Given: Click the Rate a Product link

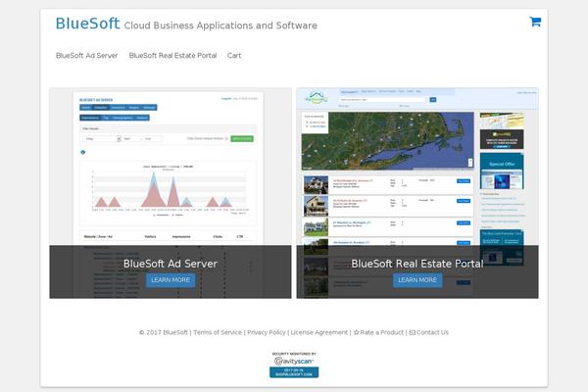Looking at the screenshot, I should 378,332.
